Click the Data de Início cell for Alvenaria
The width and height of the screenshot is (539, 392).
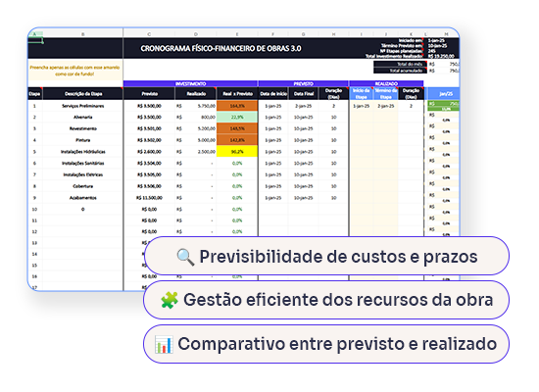273,118
